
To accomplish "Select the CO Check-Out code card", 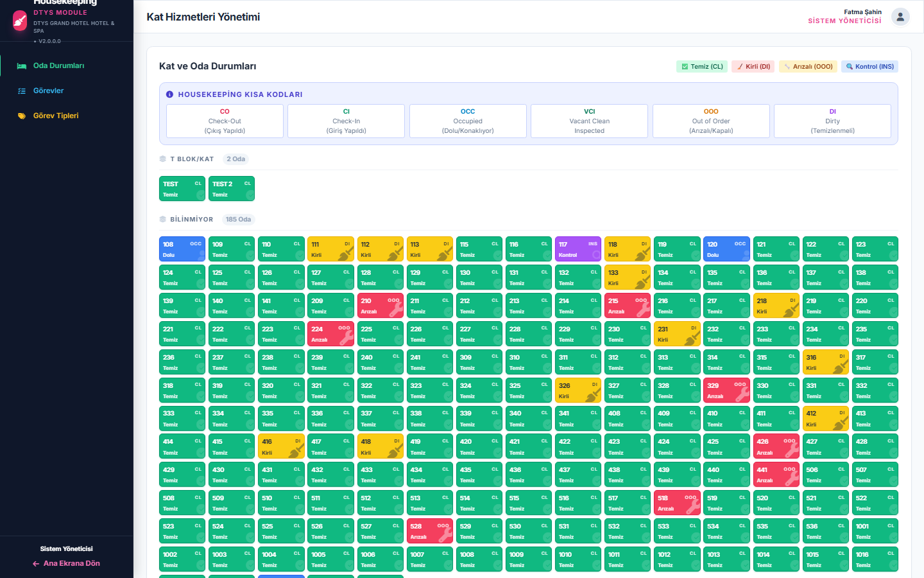I will click(x=225, y=121).
